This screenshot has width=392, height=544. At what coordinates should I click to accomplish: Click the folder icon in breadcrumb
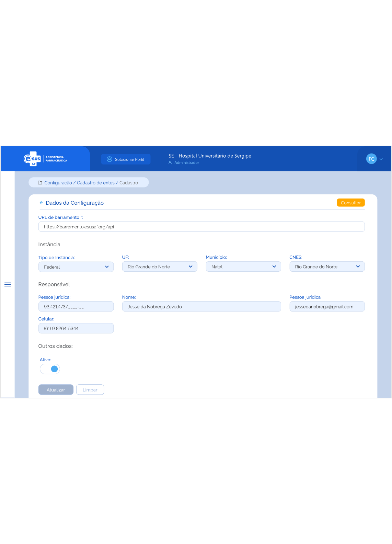40,183
